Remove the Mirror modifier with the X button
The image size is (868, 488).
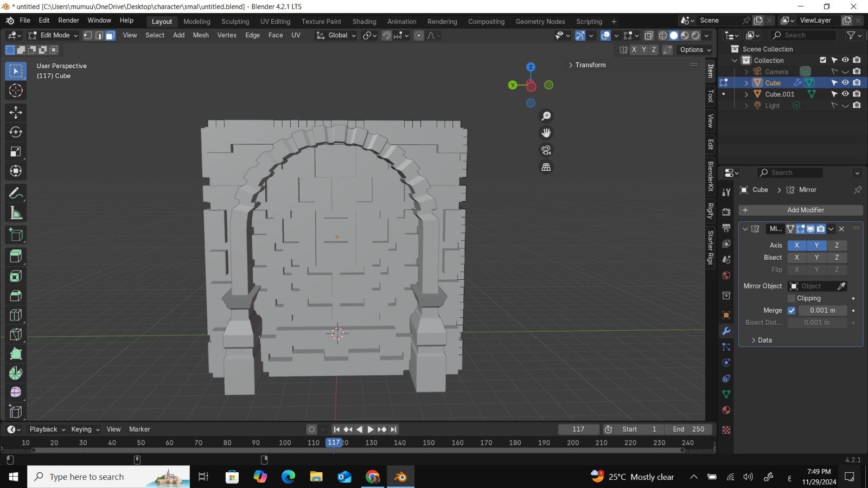[x=841, y=229]
